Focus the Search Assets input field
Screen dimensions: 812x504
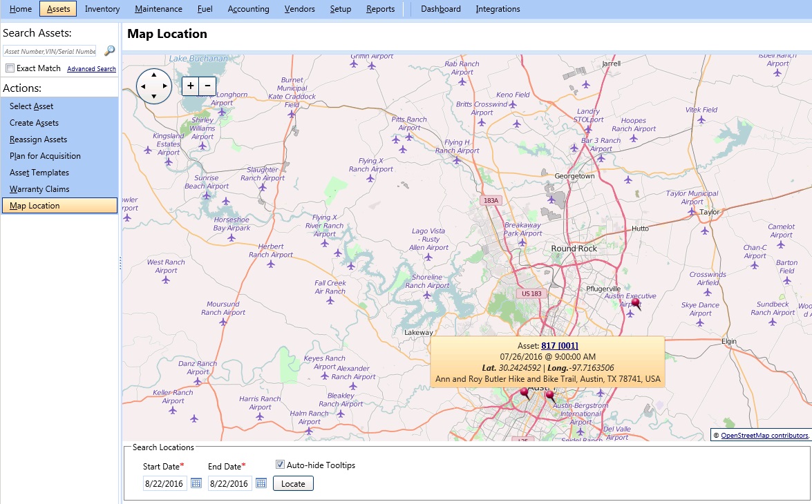[50, 51]
